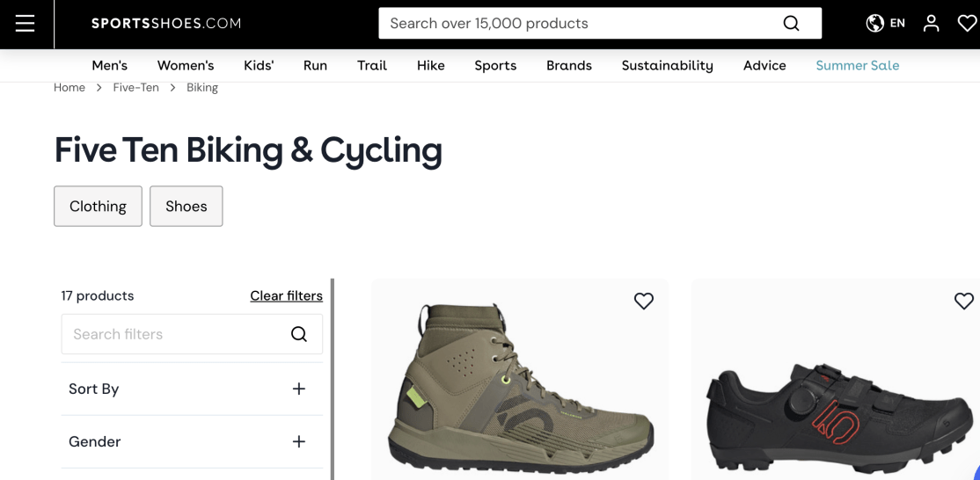Open the user account icon
The image size is (980, 480).
tap(931, 24)
